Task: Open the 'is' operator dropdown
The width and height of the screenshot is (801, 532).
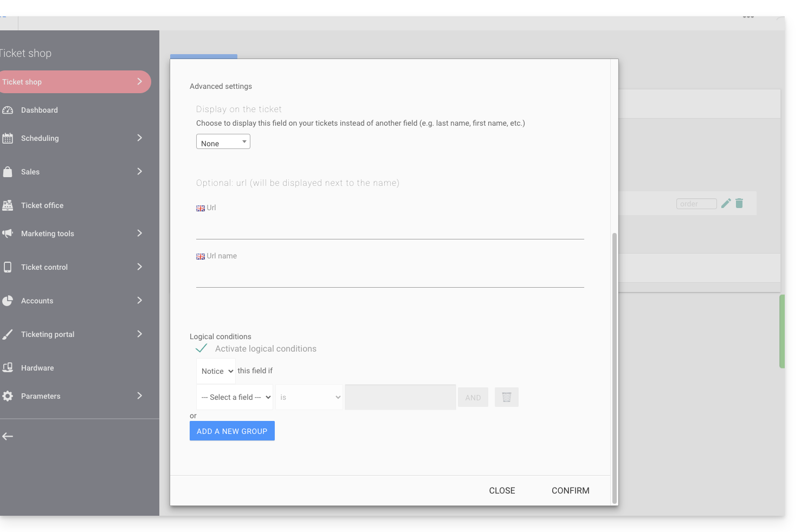Action: tap(309, 397)
